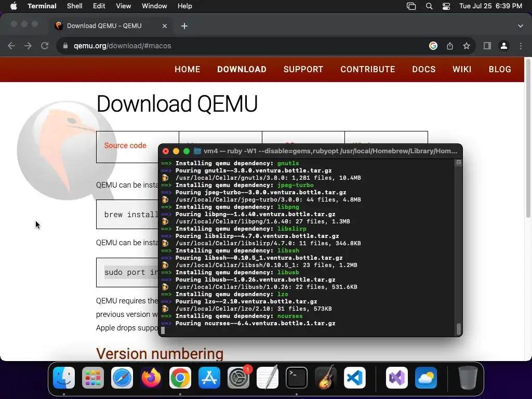Open Control Center in menu bar
The image size is (532, 399).
click(446, 6)
